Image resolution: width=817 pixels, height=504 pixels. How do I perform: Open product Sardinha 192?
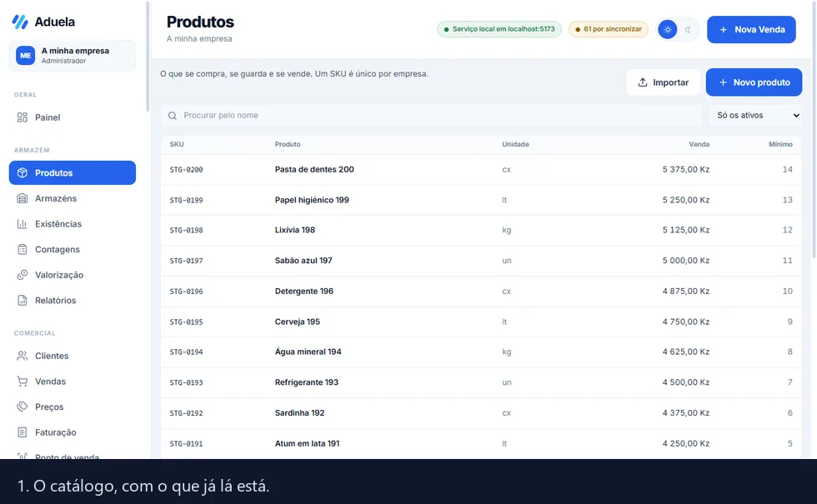click(299, 413)
